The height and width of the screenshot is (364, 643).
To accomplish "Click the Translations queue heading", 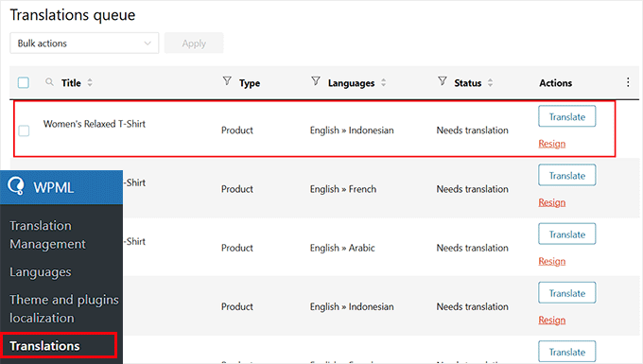I will point(73,15).
